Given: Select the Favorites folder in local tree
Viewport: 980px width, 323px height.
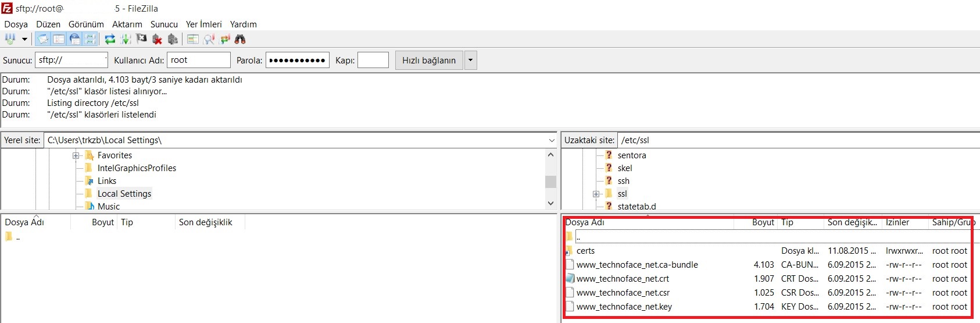Looking at the screenshot, I should pos(115,155).
